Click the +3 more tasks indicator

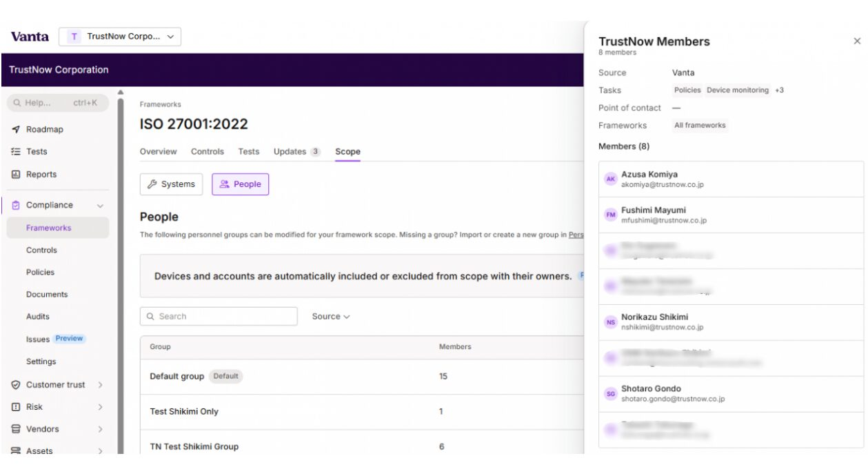click(779, 90)
